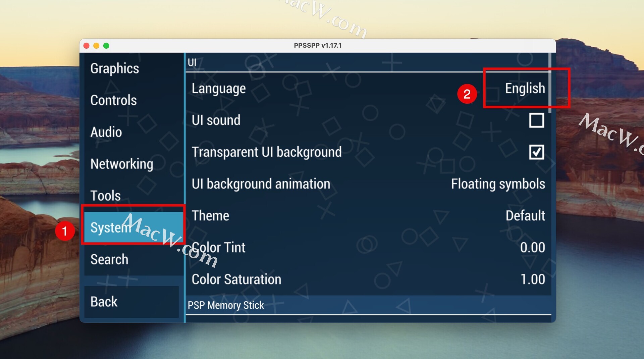
Task: Close the PPSSPP window
Action: [x=87, y=46]
